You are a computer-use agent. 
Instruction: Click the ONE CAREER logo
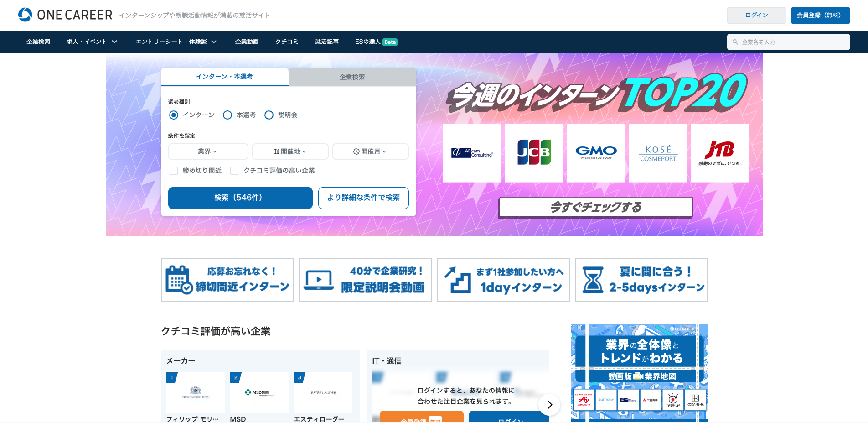[x=65, y=15]
